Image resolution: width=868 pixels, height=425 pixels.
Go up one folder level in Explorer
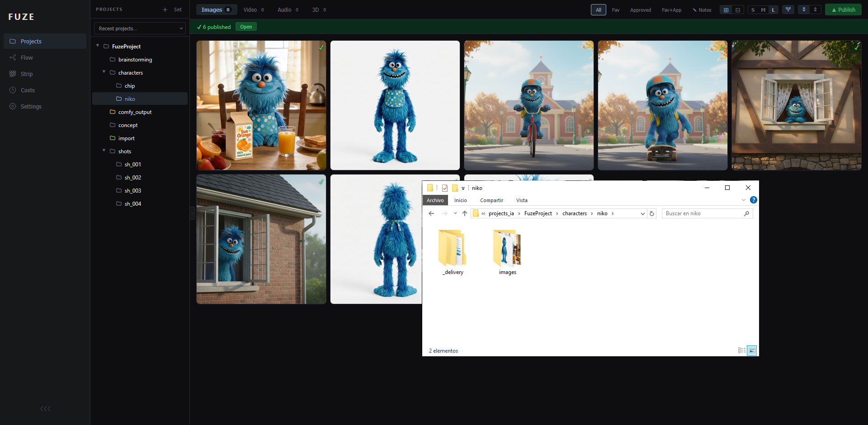pyautogui.click(x=465, y=214)
